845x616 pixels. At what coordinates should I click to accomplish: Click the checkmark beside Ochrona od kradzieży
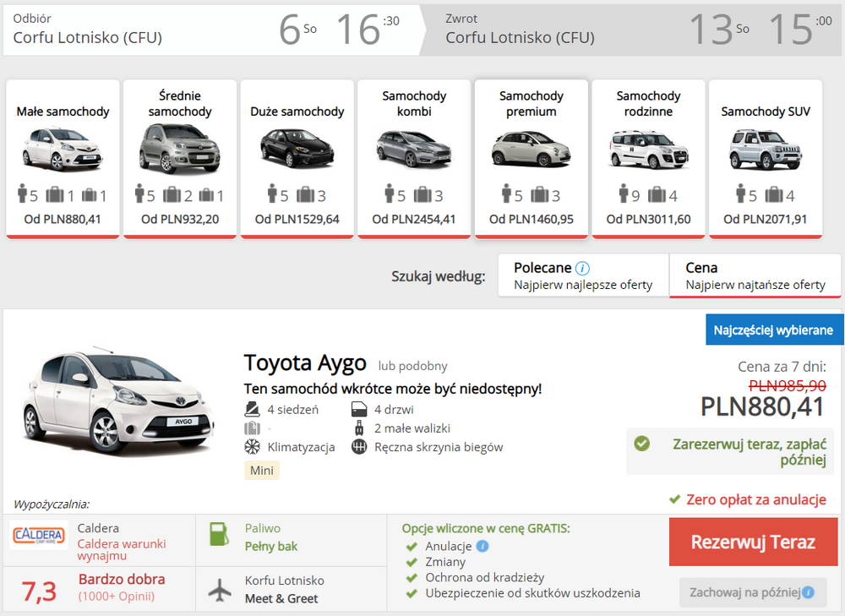point(412,578)
